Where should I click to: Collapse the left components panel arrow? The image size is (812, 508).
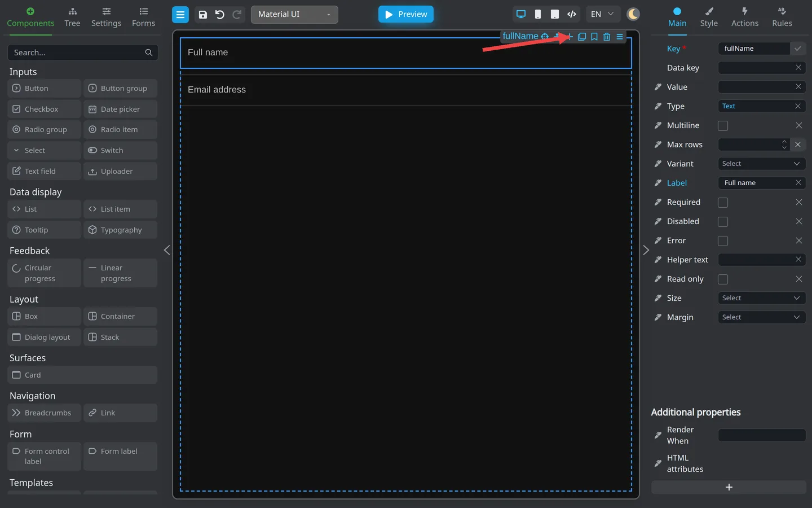(167, 250)
